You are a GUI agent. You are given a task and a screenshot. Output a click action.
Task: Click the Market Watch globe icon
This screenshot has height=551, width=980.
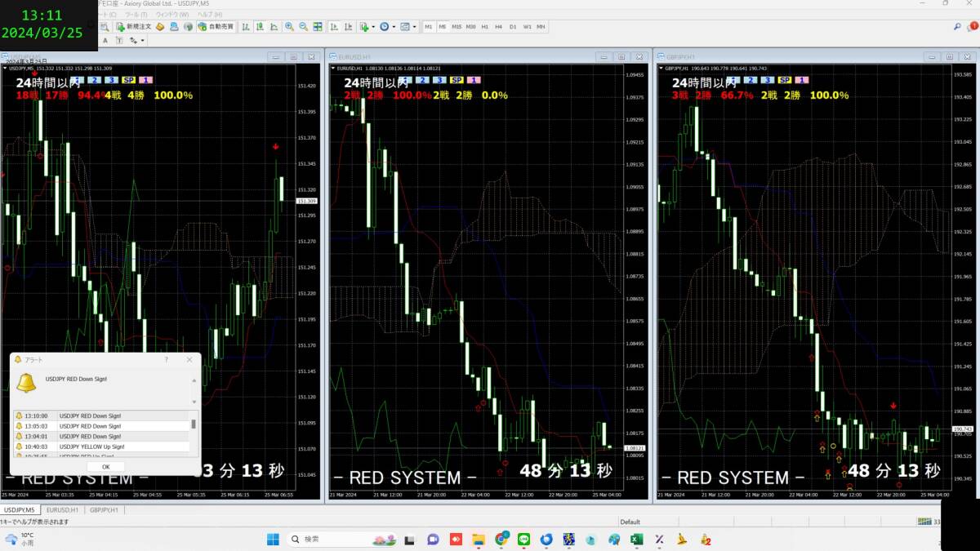pyautogui.click(x=188, y=27)
